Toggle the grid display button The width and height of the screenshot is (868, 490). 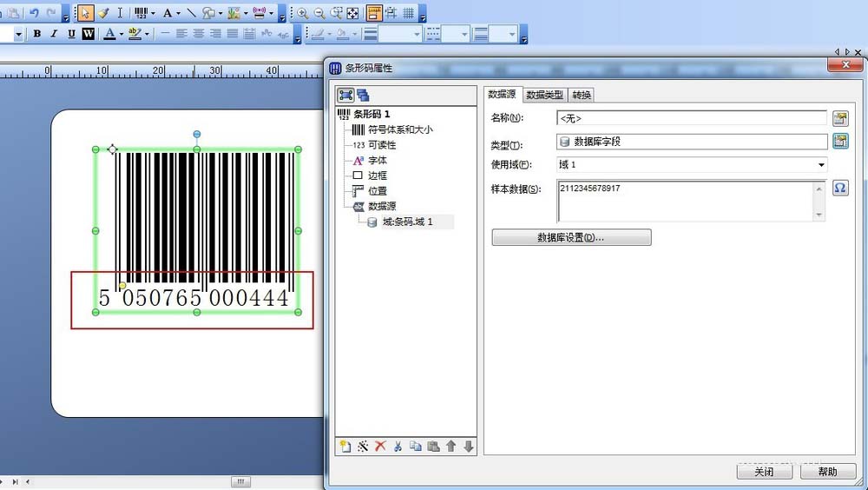click(409, 13)
